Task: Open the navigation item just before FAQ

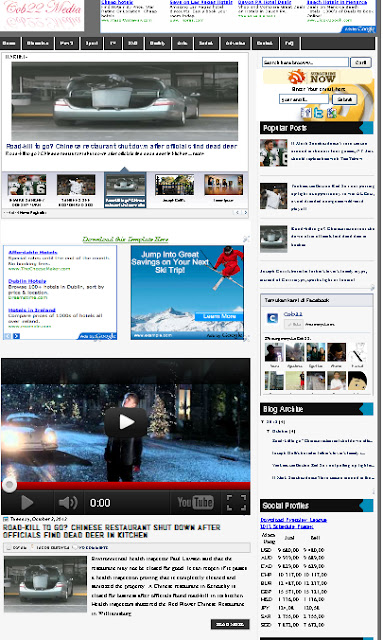Action: (265, 43)
